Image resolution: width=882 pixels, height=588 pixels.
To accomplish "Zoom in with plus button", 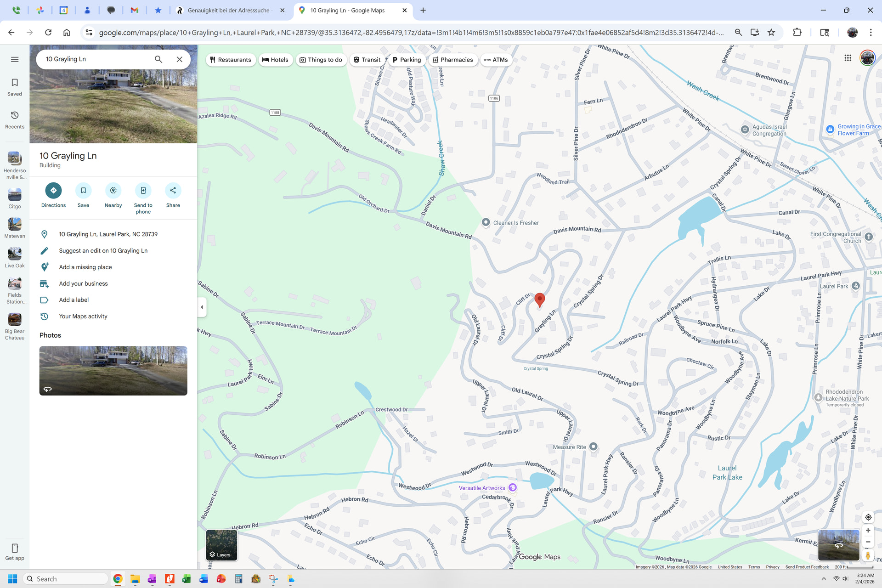I will click(868, 531).
